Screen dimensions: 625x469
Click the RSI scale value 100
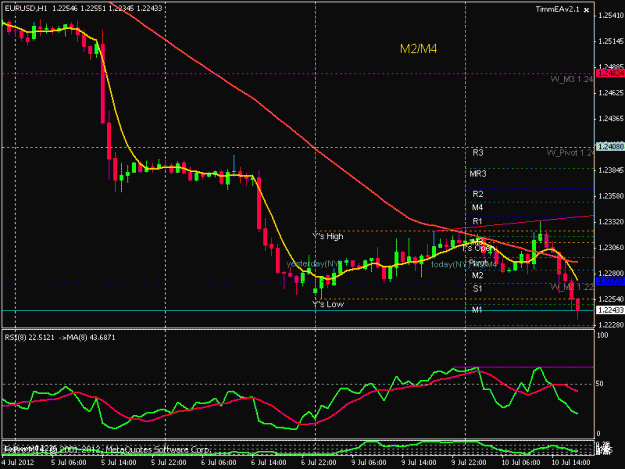[x=603, y=336]
